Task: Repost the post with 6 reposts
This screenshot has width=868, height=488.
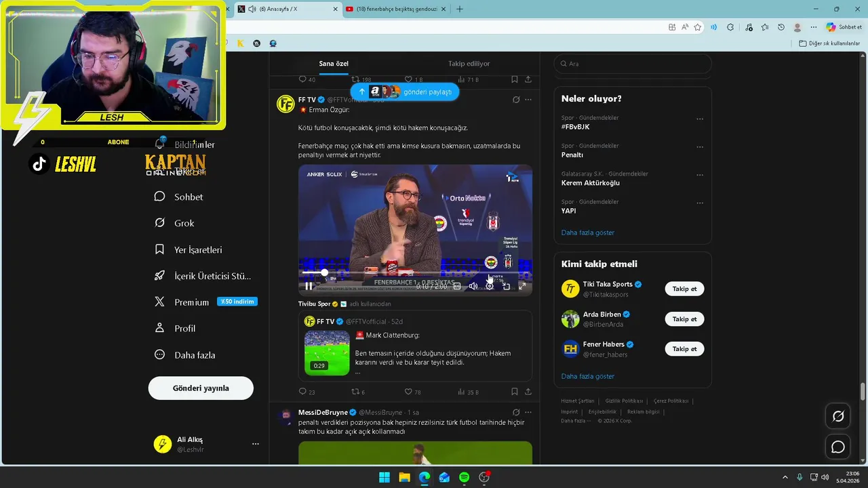Action: [358, 392]
